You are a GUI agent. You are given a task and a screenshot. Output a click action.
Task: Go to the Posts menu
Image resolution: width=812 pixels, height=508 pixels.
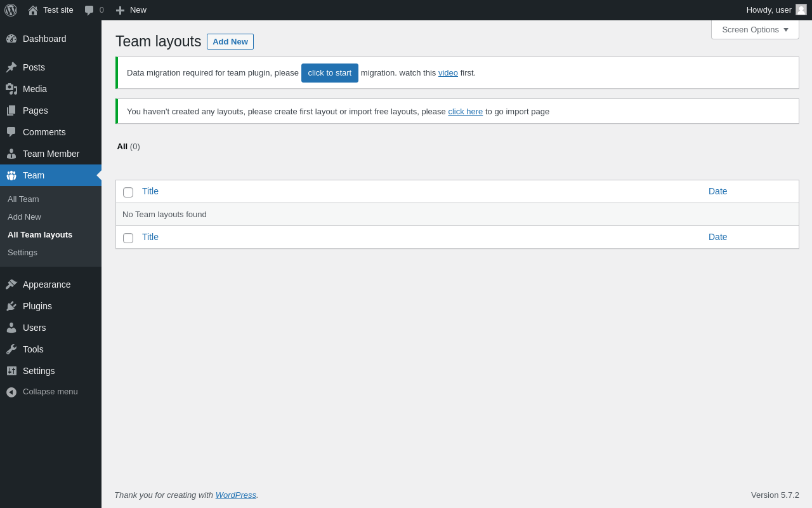tap(51, 67)
